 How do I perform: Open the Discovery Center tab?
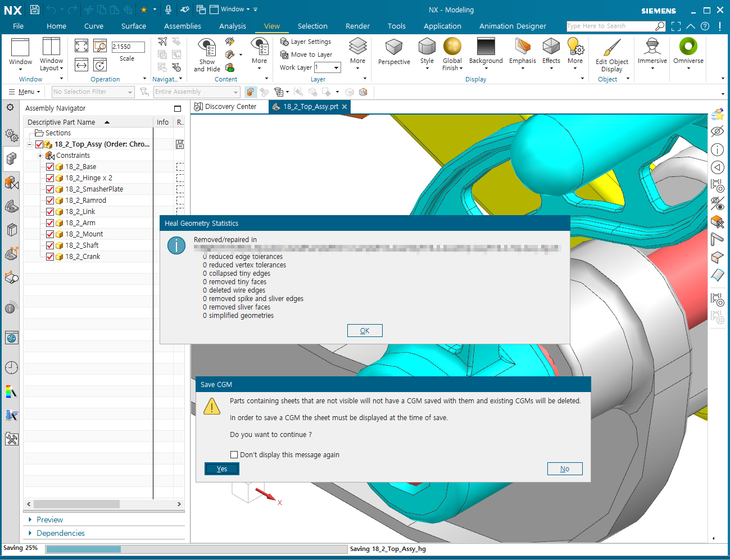pyautogui.click(x=225, y=107)
